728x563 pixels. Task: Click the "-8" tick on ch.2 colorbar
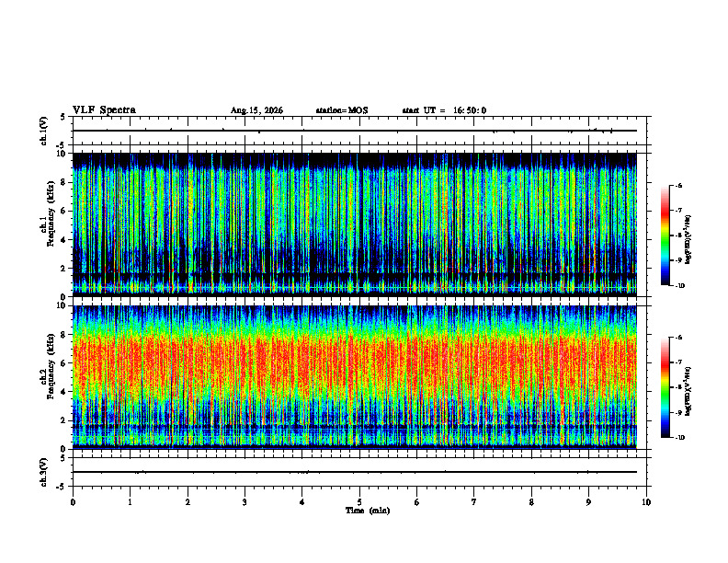679,387
